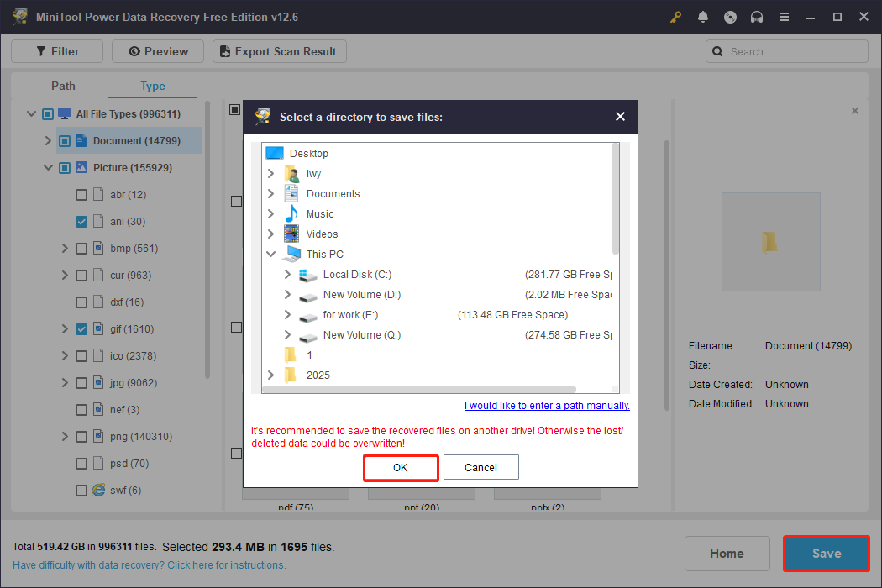The width and height of the screenshot is (882, 588).
Task: Click the Filter funnel icon
Action: pyautogui.click(x=44, y=51)
